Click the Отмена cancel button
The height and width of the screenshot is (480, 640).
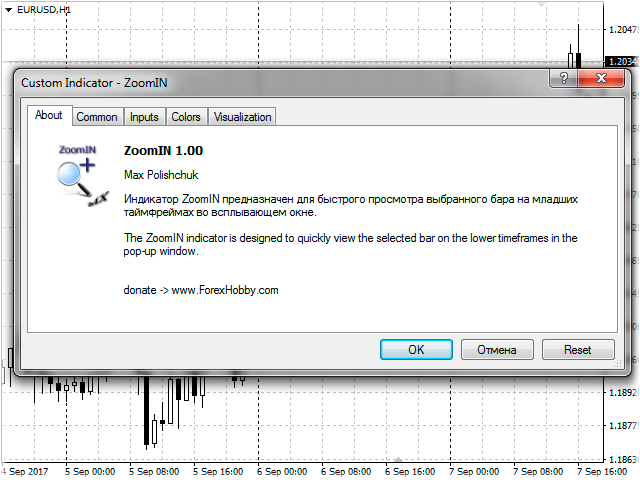click(496, 349)
